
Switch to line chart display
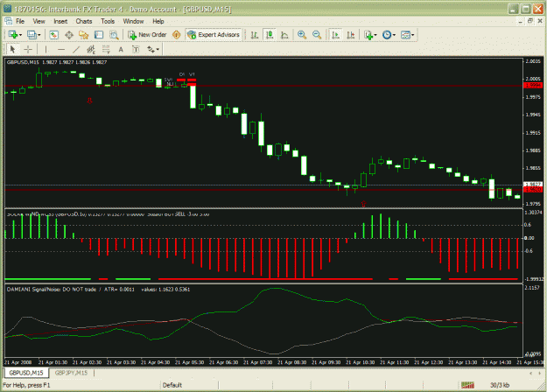[284, 35]
